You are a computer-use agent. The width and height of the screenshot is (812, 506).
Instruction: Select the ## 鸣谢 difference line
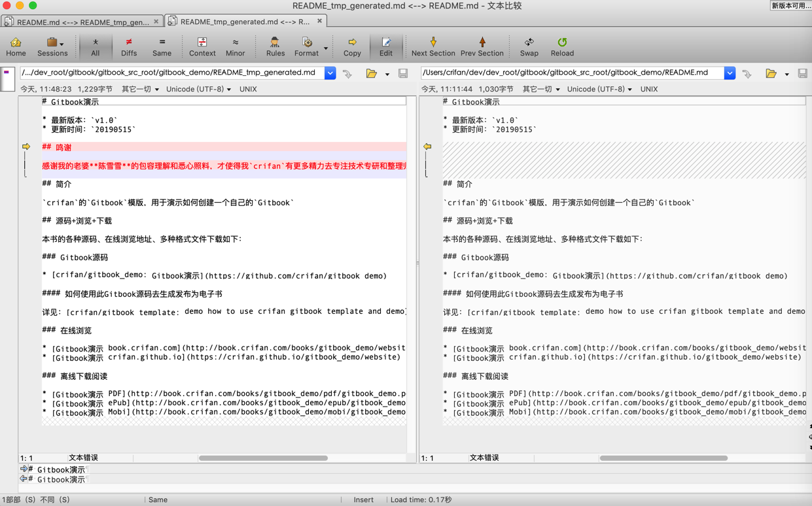224,147
